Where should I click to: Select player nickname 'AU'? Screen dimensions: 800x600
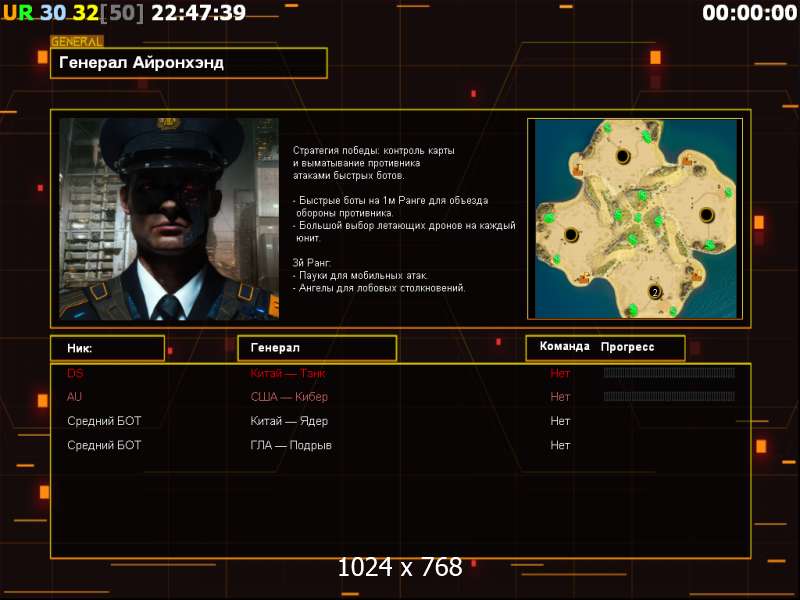[x=74, y=397]
